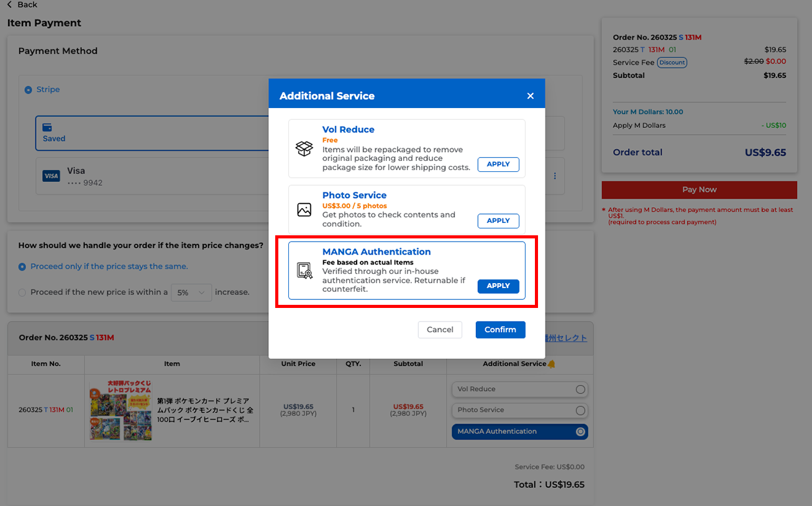Select 'Proceed if new price is within' option

(22, 292)
